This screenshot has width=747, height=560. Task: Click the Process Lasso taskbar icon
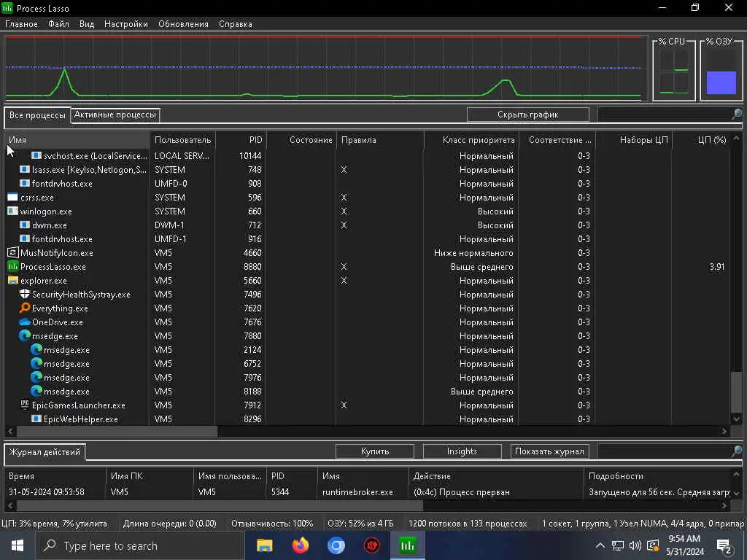[408, 545]
